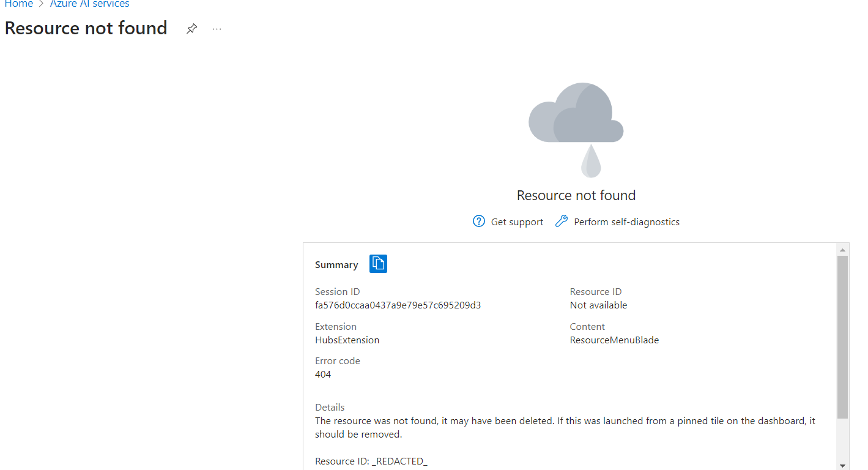
Task: Click the Resource ID: _REDACTED_ line
Action: pyautogui.click(x=371, y=461)
